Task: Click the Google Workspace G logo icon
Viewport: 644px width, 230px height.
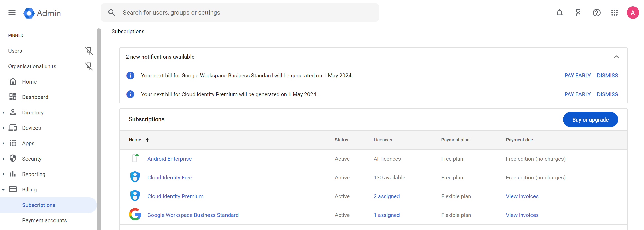Action: [x=135, y=215]
